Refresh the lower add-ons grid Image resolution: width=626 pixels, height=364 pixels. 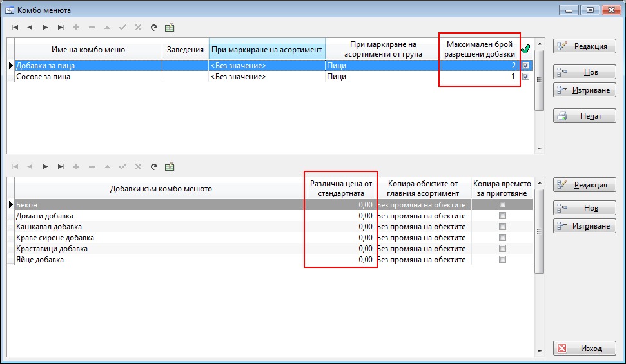(x=153, y=167)
